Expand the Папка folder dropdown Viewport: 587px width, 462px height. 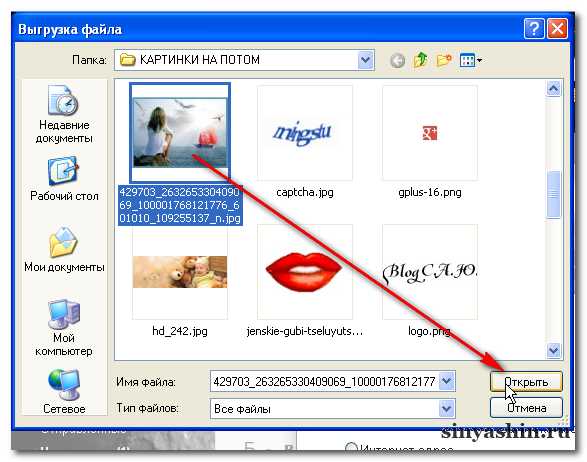pyautogui.click(x=366, y=60)
